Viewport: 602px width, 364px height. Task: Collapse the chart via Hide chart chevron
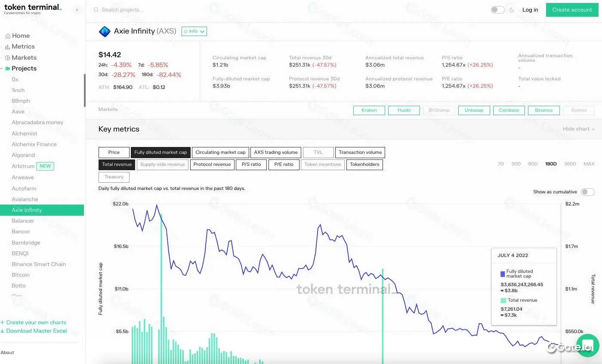(592, 128)
